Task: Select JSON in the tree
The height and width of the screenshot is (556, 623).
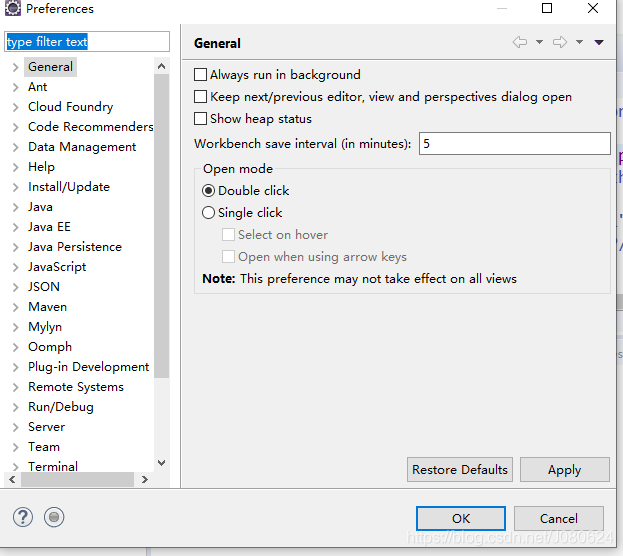Action: 44,287
